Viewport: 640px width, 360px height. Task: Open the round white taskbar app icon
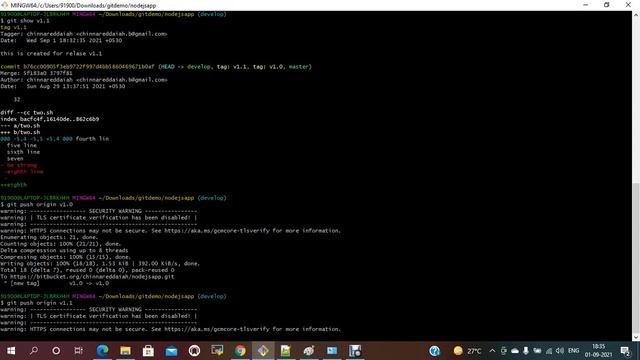pyautogui.click(x=194, y=351)
